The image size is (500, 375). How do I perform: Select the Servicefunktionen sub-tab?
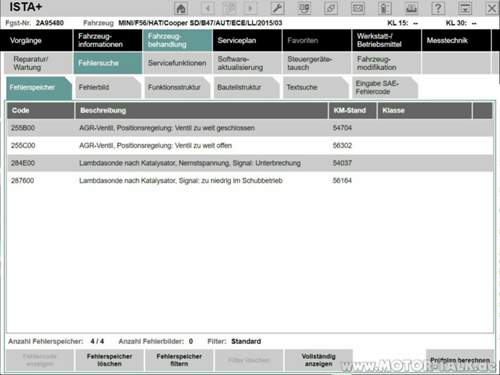177,63
